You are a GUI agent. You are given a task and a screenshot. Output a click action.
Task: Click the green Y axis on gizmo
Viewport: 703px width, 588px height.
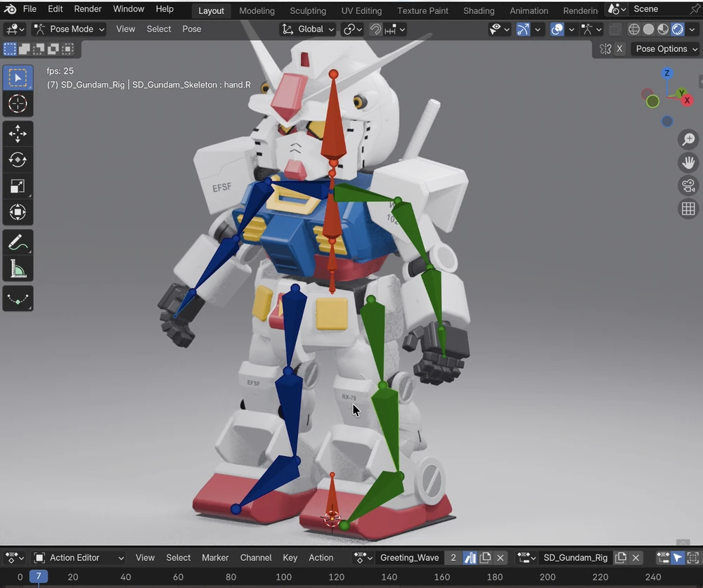[x=681, y=93]
